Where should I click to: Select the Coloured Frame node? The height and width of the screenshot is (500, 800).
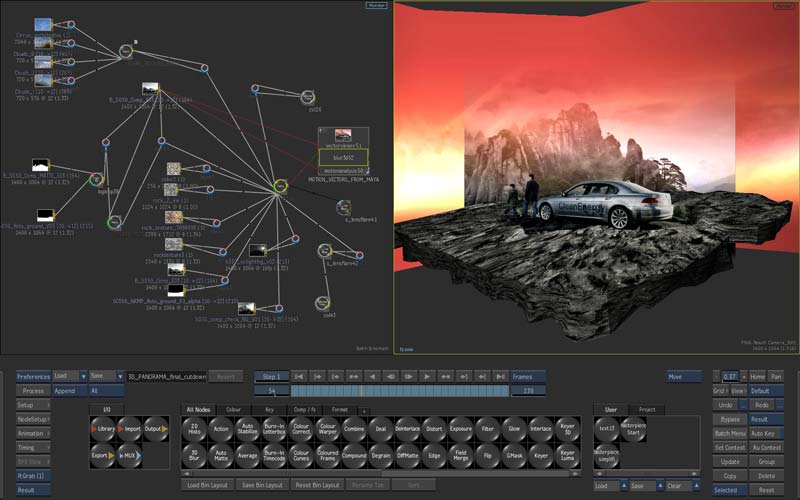click(x=328, y=456)
